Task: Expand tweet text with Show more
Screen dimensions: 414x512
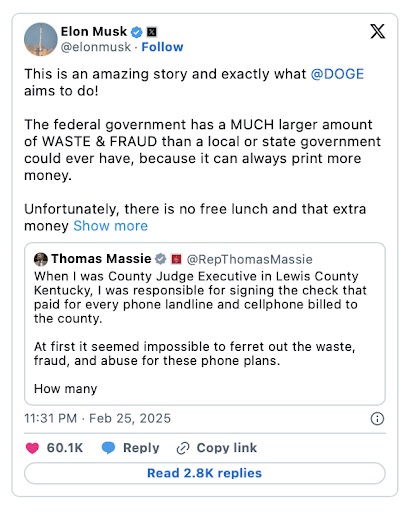Action: 110,226
